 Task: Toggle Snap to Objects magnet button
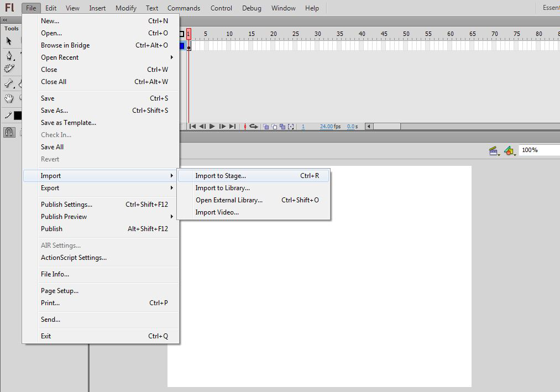point(9,132)
